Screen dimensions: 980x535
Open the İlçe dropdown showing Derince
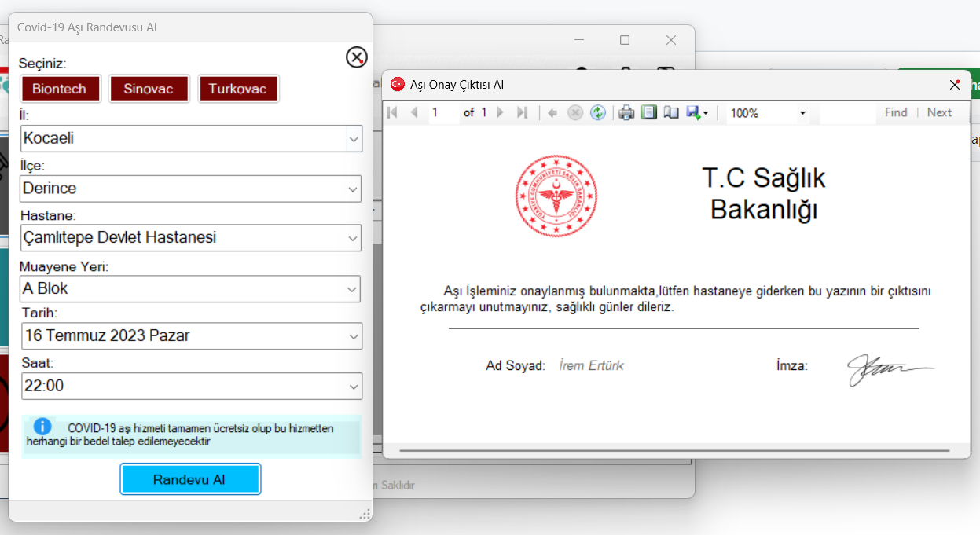pos(191,189)
